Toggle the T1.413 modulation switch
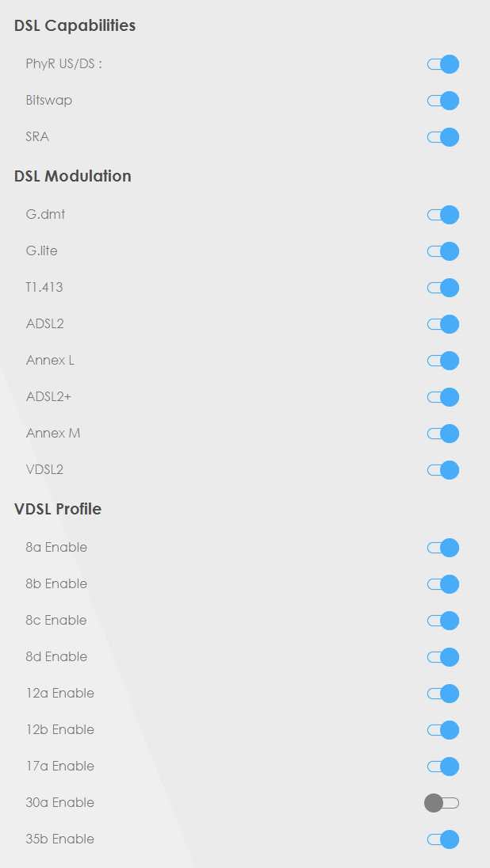490x868 pixels. (443, 288)
